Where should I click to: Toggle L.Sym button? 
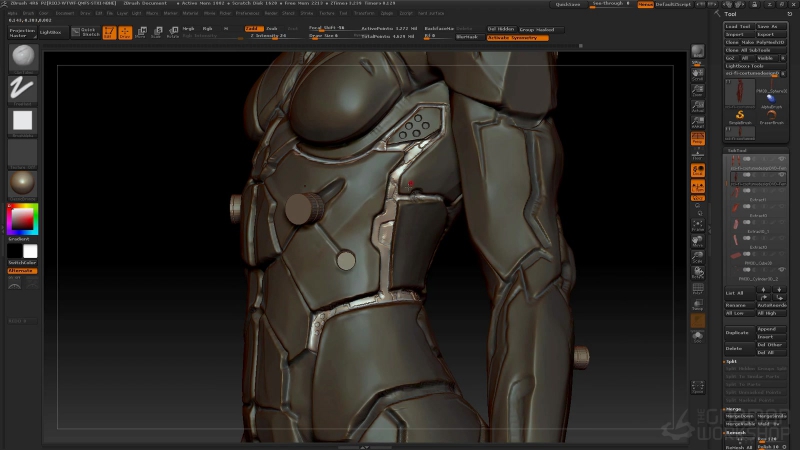tap(697, 186)
